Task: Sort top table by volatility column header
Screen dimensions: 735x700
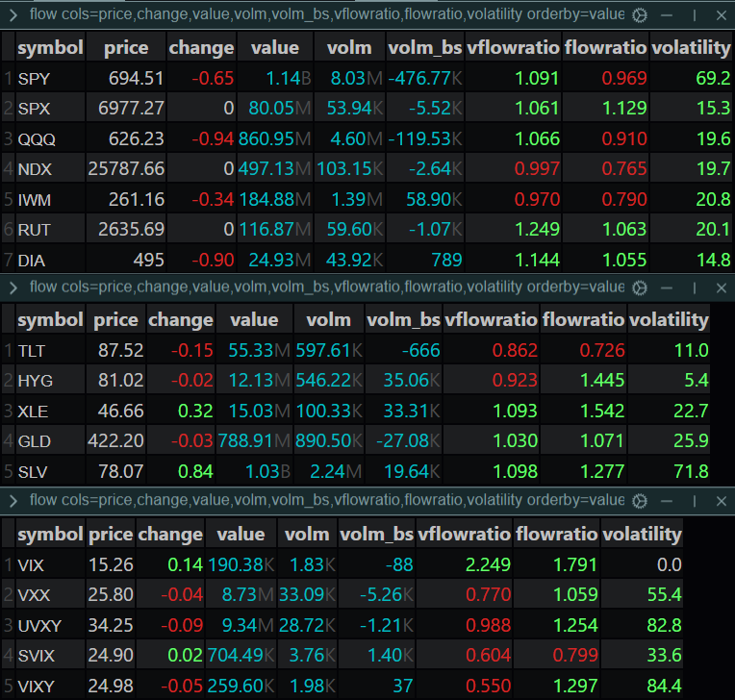Action: coord(691,47)
